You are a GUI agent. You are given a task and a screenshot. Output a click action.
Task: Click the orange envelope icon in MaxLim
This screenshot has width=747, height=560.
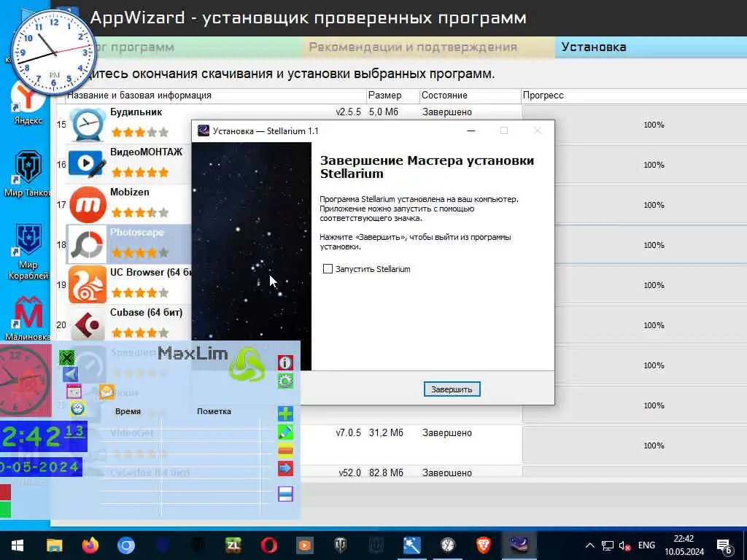click(107, 392)
